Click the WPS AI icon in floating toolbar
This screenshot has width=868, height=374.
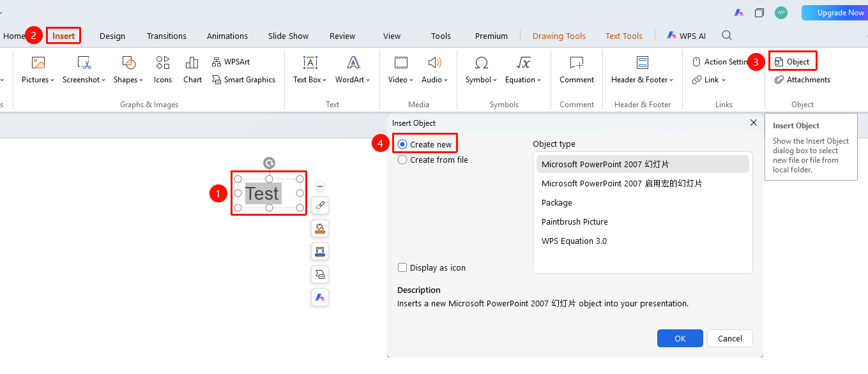(x=320, y=297)
